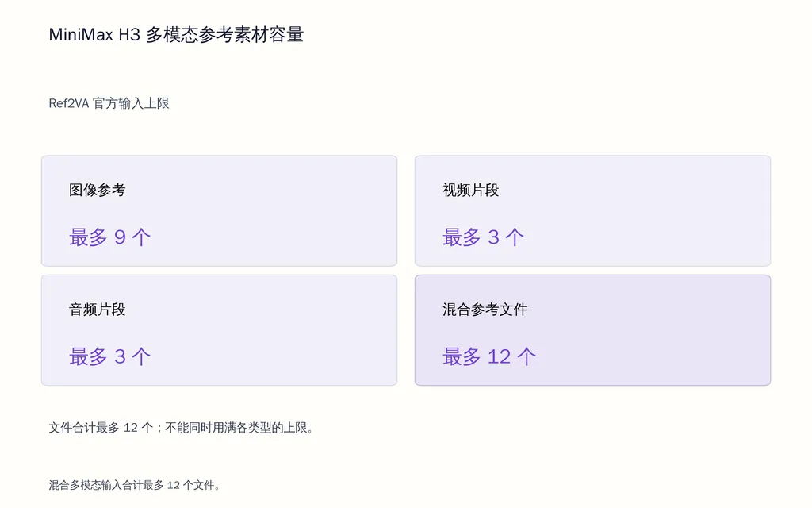The image size is (812, 508).
Task: Click the title 'MiniMax H3 多模态参考素材容量'
Action: pos(176,35)
